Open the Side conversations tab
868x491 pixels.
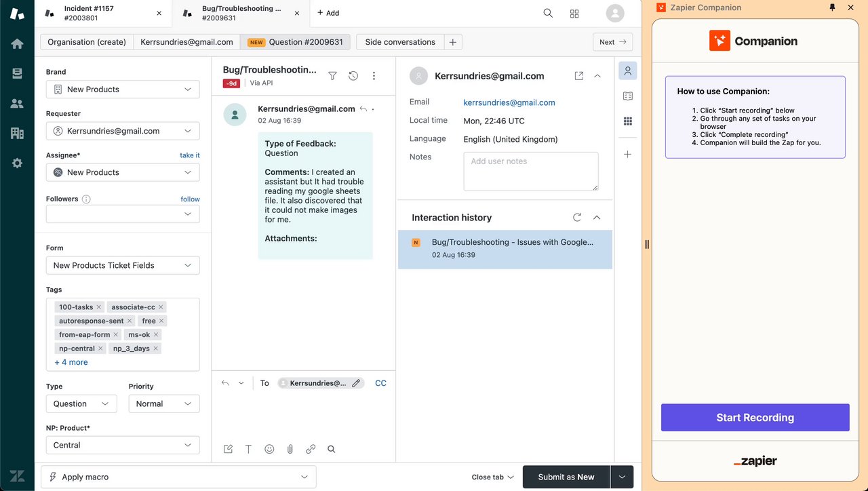click(x=400, y=42)
